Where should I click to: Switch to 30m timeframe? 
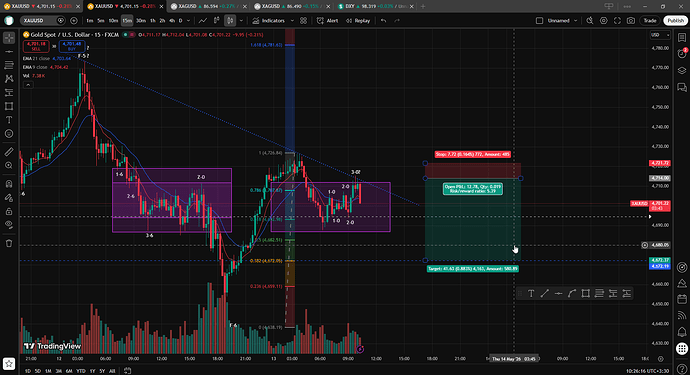coord(141,21)
